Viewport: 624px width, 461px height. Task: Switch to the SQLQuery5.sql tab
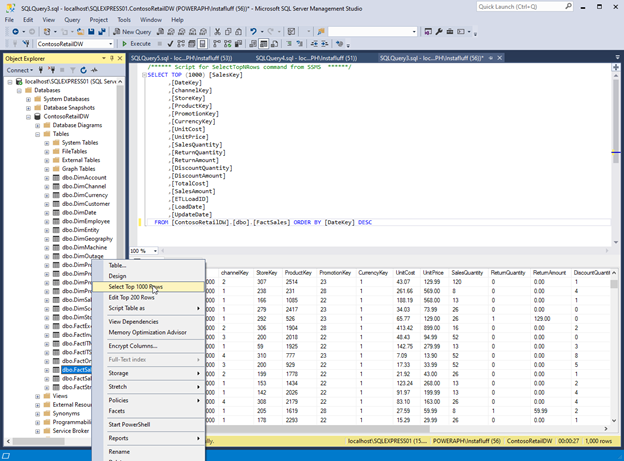pyautogui.click(x=181, y=58)
